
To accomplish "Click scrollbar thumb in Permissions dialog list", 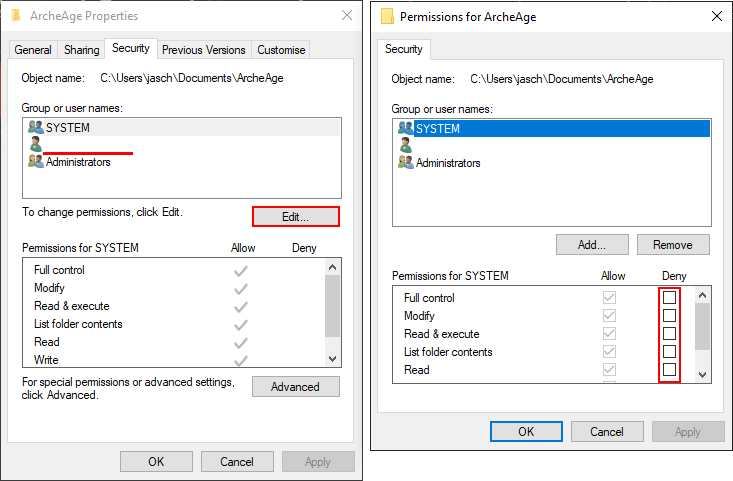I will pos(702,327).
